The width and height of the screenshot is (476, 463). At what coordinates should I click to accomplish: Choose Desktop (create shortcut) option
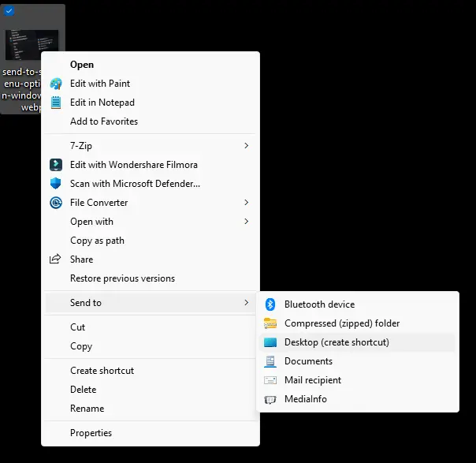(x=337, y=342)
